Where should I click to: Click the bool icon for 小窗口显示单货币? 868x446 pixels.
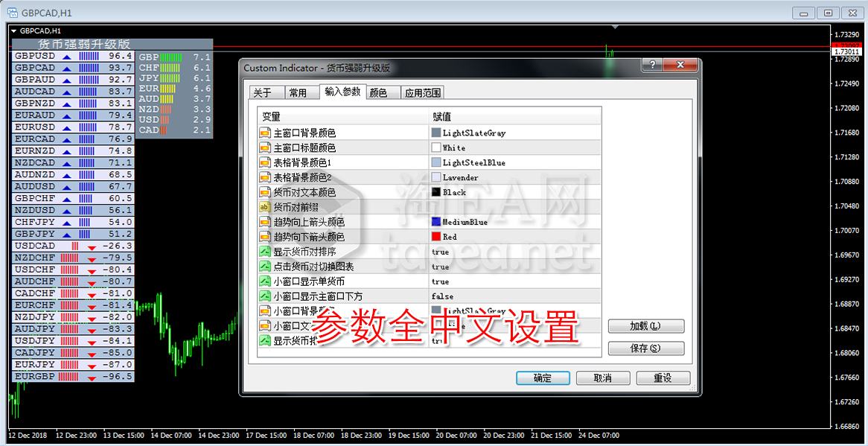(x=264, y=281)
